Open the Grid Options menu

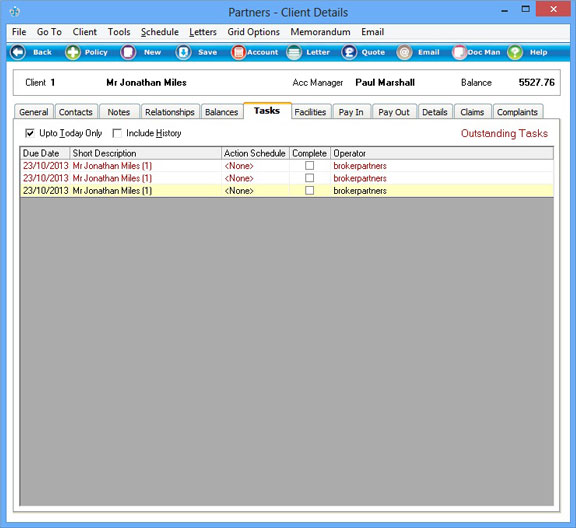click(x=253, y=32)
